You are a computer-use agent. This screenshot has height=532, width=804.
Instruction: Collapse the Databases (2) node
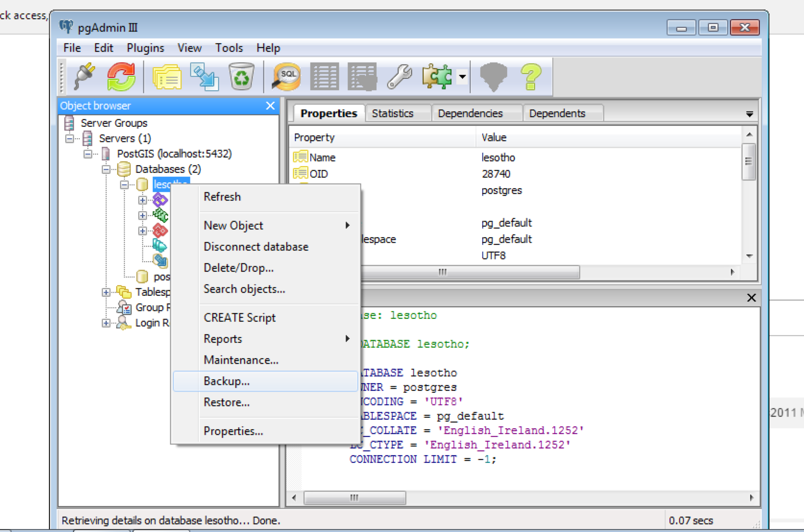pos(106,169)
